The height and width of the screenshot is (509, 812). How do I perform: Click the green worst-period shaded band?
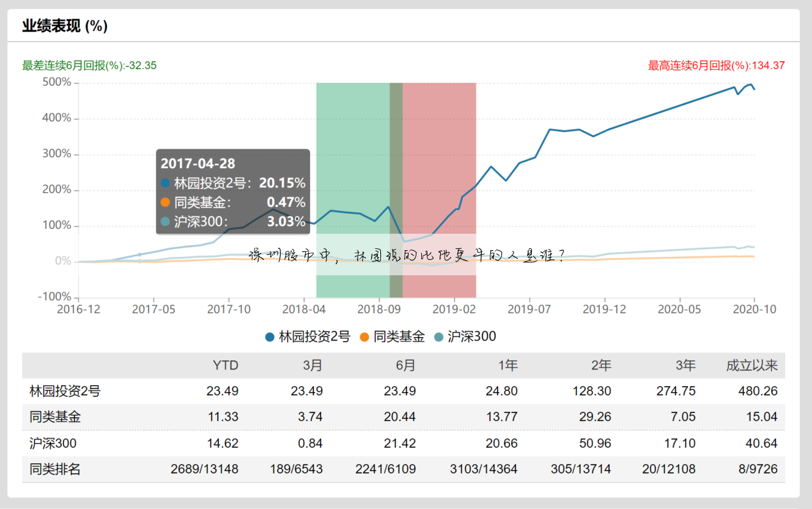coord(353,190)
